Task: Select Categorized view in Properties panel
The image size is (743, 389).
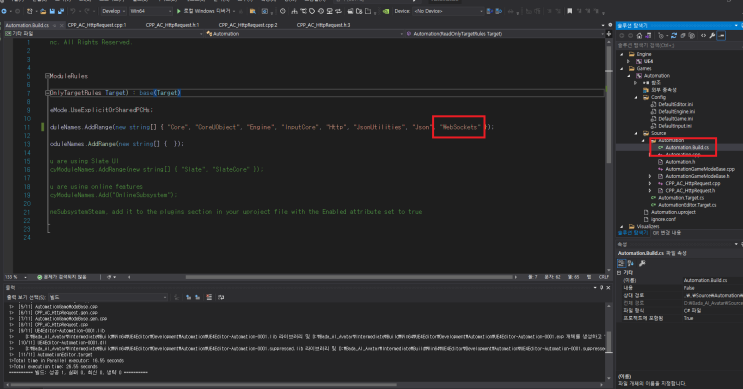Action: [621, 263]
